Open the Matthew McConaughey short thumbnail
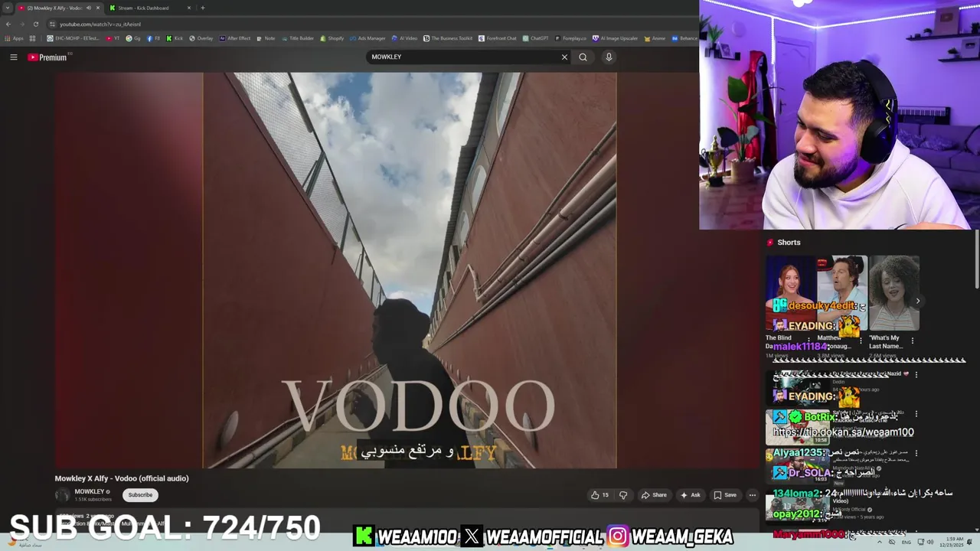This screenshot has height=551, width=980. click(842, 293)
